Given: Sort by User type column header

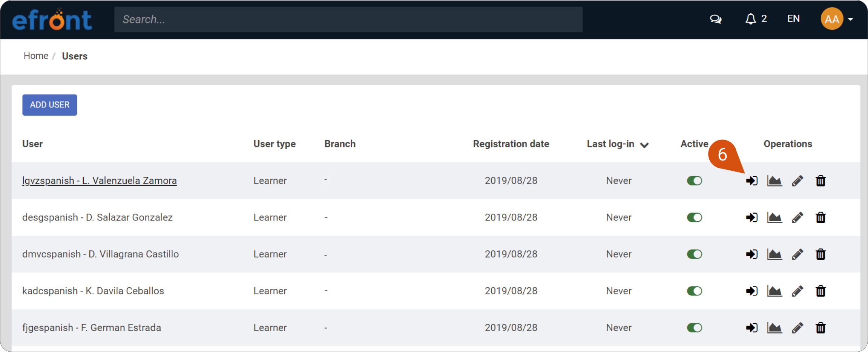Looking at the screenshot, I should (275, 144).
